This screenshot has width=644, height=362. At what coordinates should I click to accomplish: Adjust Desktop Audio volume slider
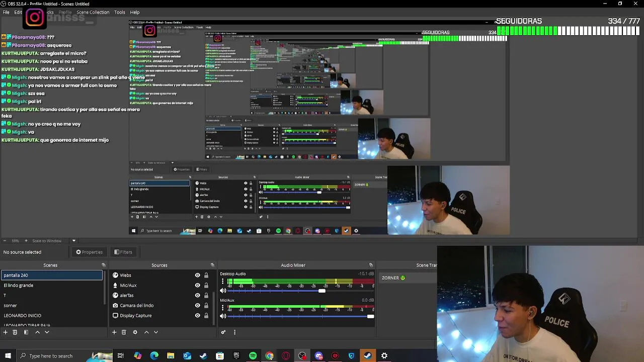tap(322, 291)
